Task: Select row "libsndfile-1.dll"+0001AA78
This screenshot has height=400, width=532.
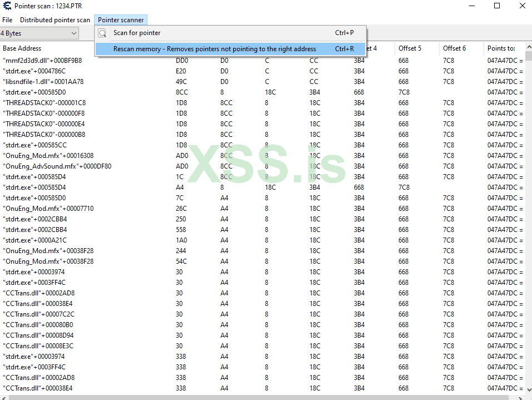Action: (263, 81)
